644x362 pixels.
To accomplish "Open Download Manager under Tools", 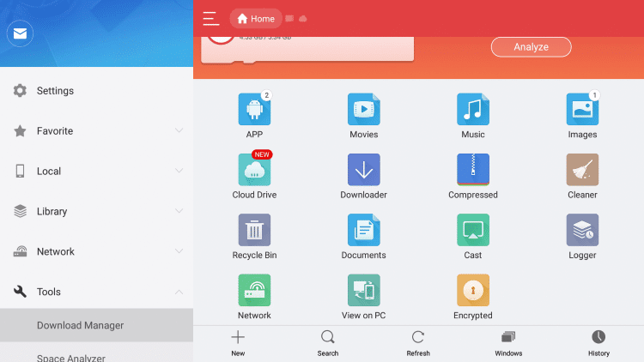I will click(x=96, y=325).
